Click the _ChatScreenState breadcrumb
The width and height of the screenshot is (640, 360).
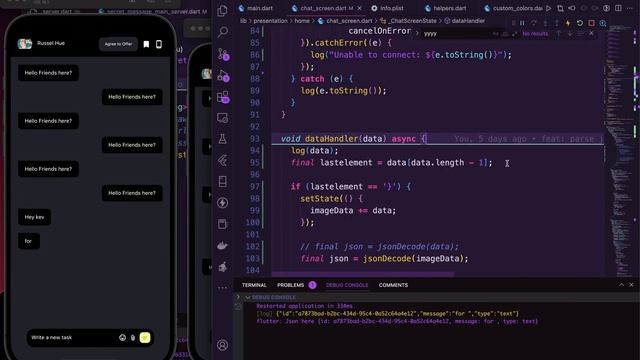pyautogui.click(x=408, y=21)
